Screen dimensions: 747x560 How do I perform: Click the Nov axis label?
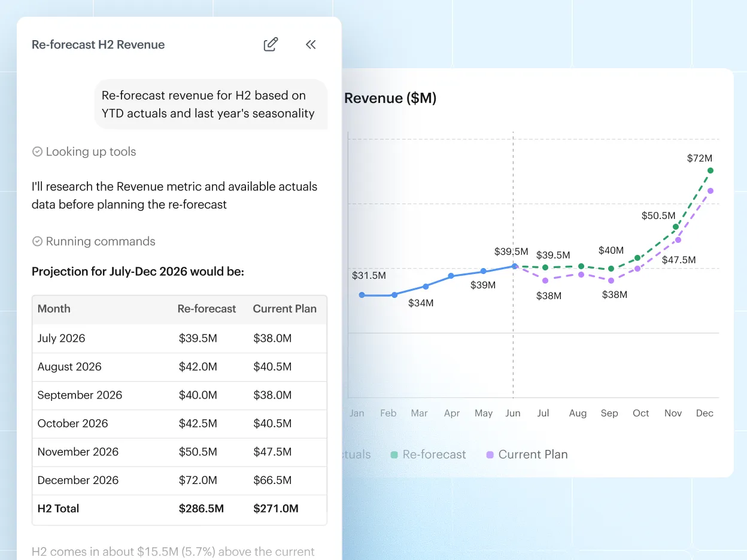tap(673, 413)
